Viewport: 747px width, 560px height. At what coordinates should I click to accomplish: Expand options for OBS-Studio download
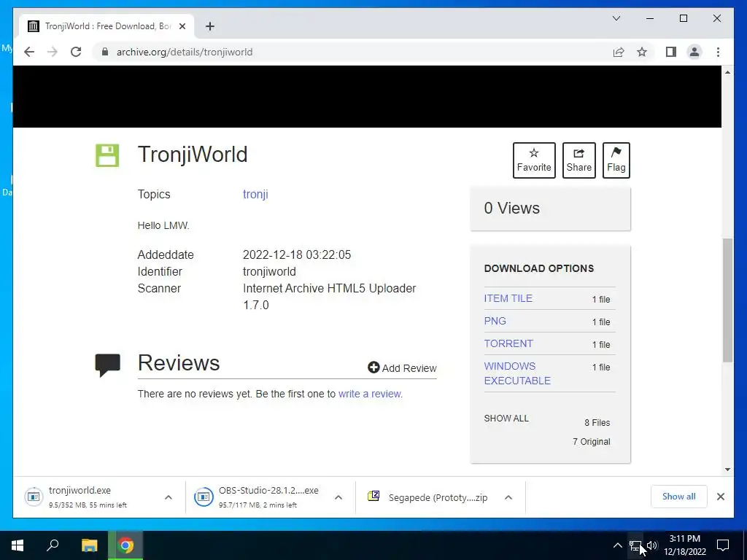tap(338, 497)
